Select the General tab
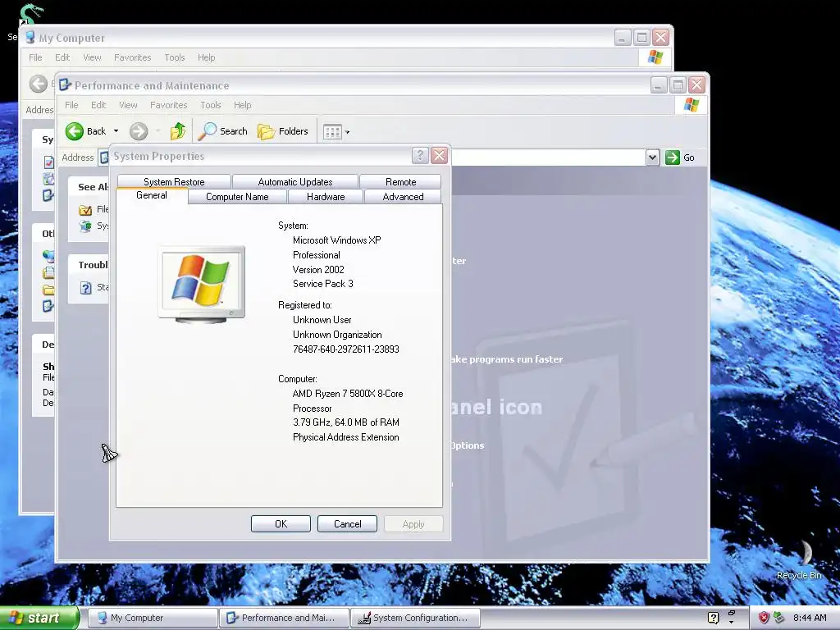Viewport: 840px width, 630px height. point(152,195)
